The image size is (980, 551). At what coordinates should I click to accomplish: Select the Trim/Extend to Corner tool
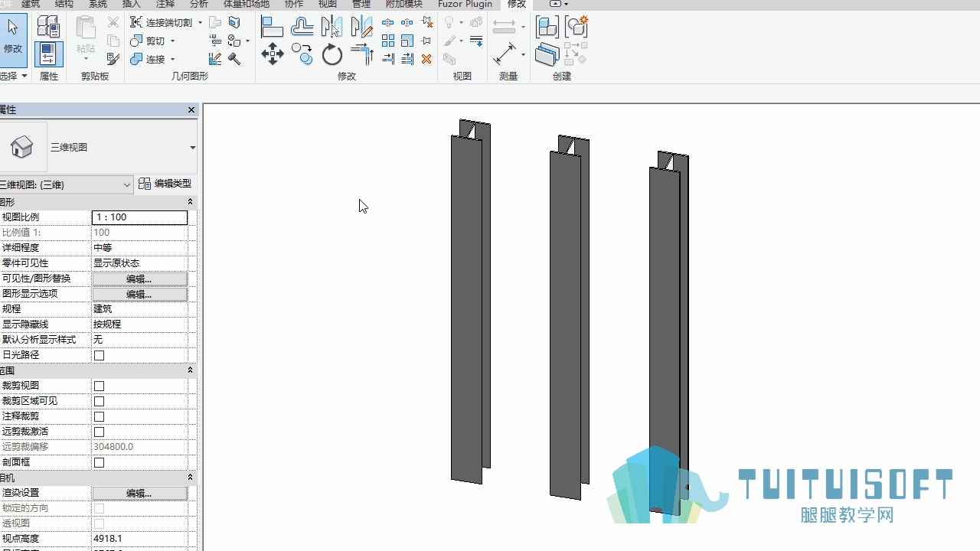pos(361,54)
